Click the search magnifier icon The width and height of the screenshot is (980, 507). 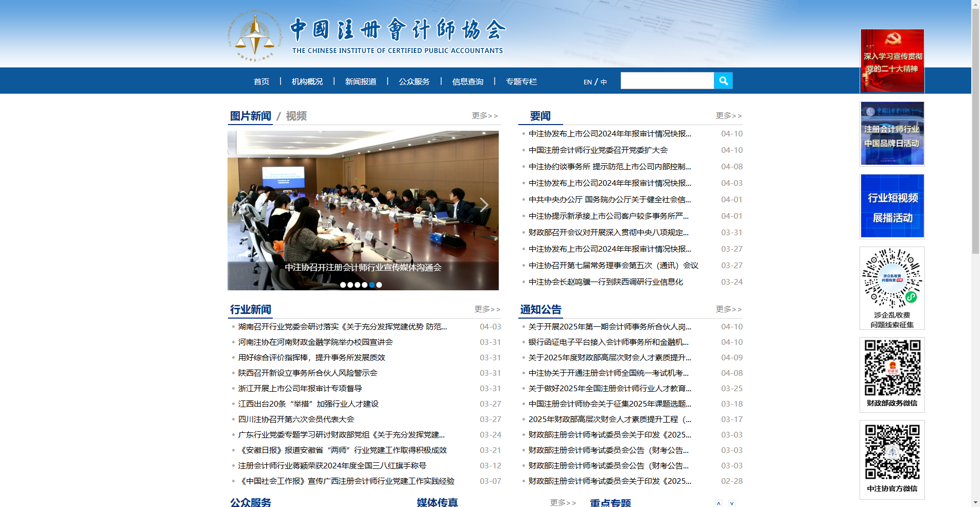coord(723,80)
